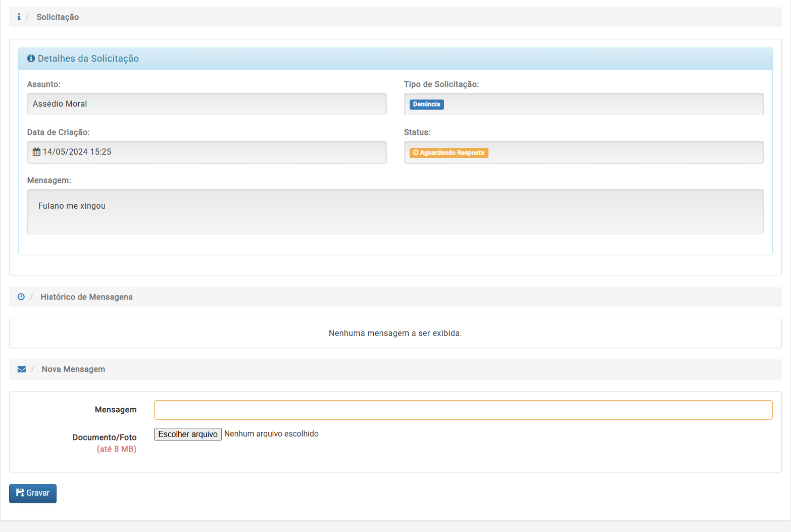791x532 pixels.
Task: Click the creation date 14/05/2024 15:25
Action: click(77, 152)
